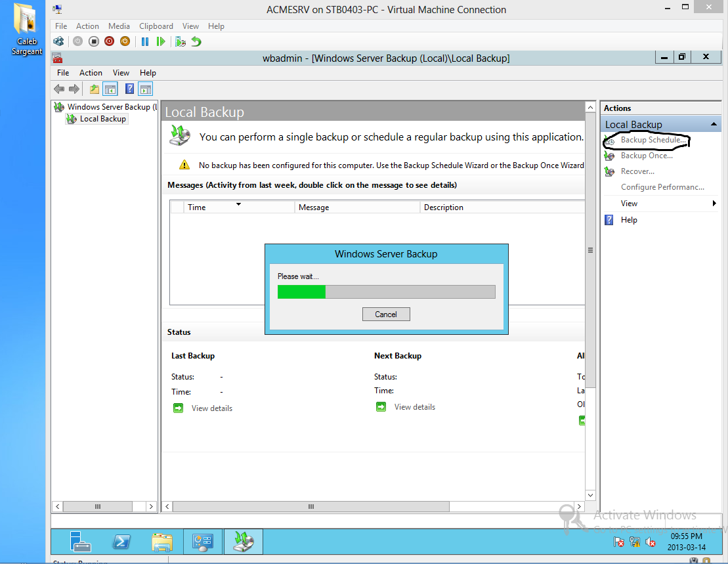Expand the View submenu arrow in Actions
The height and width of the screenshot is (564, 728).
pyautogui.click(x=714, y=203)
